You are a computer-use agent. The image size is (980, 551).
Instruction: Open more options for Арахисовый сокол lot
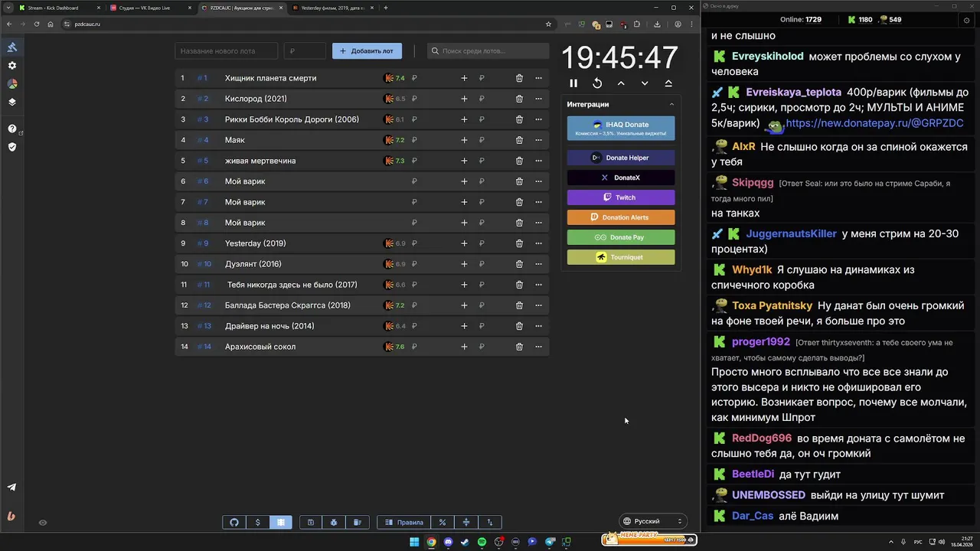pyautogui.click(x=538, y=347)
